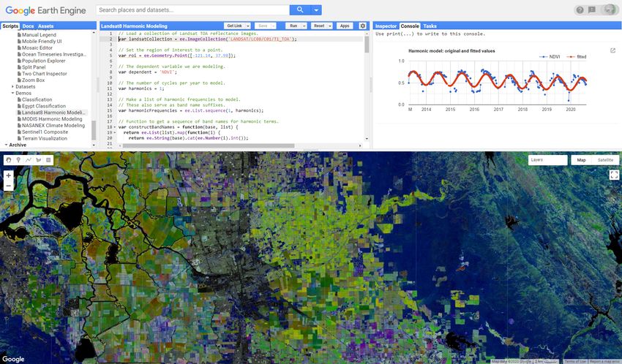Open the Egypt Classification script
Viewport: 622px width, 364px height.
pos(44,106)
